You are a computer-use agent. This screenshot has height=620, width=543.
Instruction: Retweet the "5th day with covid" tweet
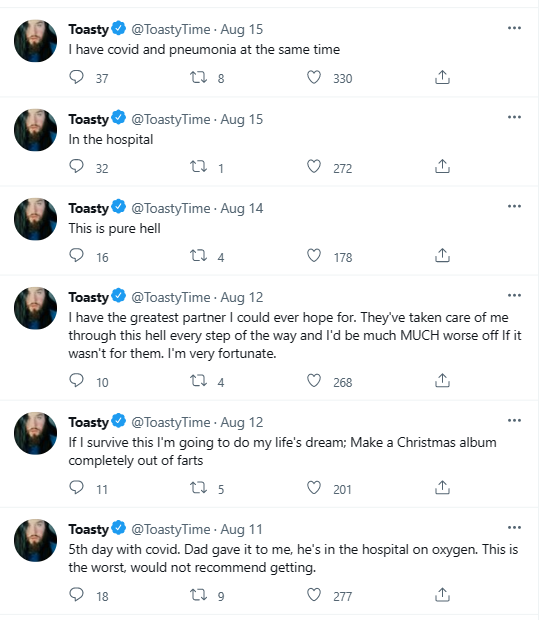(198, 595)
